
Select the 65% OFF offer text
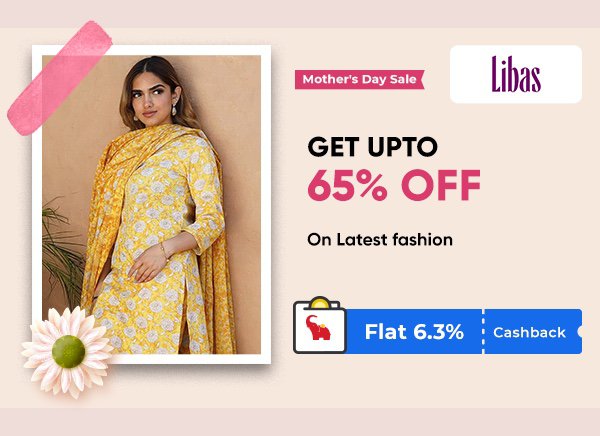[x=394, y=185]
